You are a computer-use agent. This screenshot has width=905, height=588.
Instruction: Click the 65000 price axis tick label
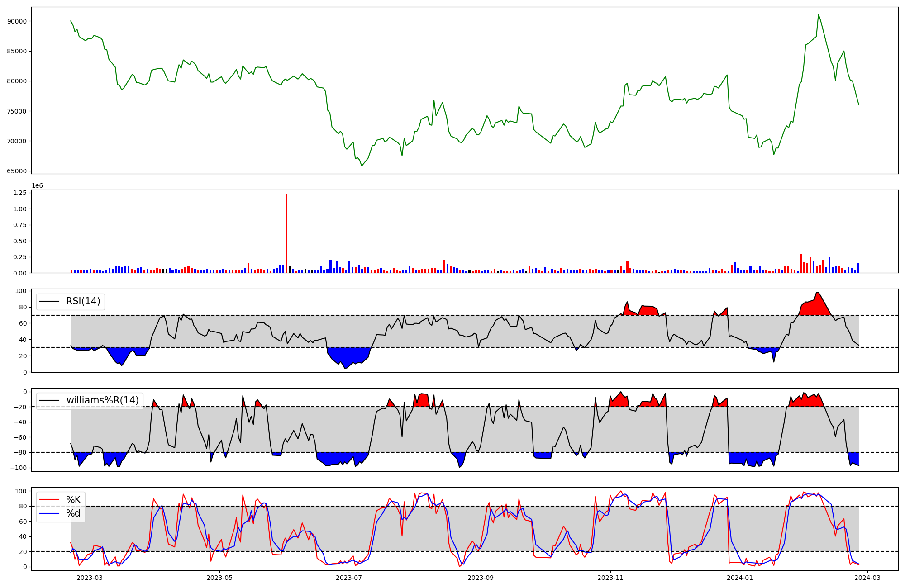[x=17, y=171]
